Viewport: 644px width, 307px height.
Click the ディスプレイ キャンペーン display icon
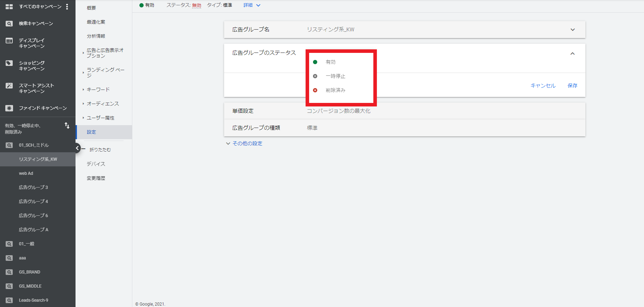(9, 41)
